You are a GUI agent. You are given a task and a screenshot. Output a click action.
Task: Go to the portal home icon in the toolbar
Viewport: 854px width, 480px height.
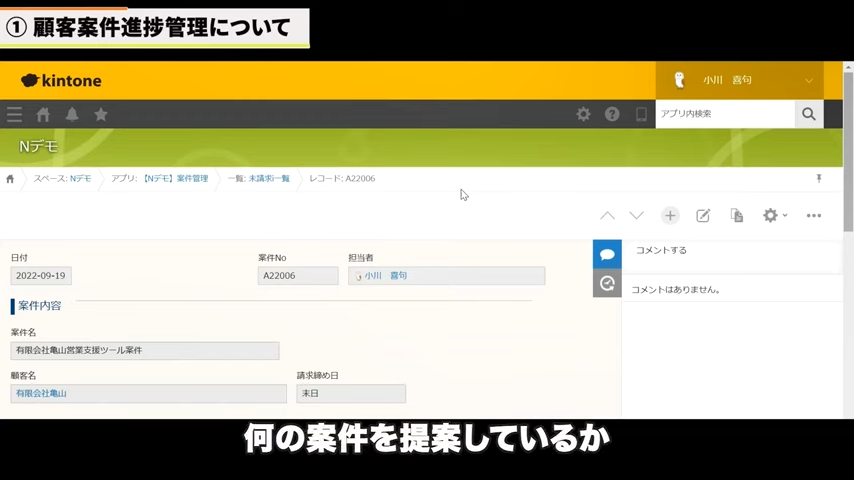[x=43, y=114]
